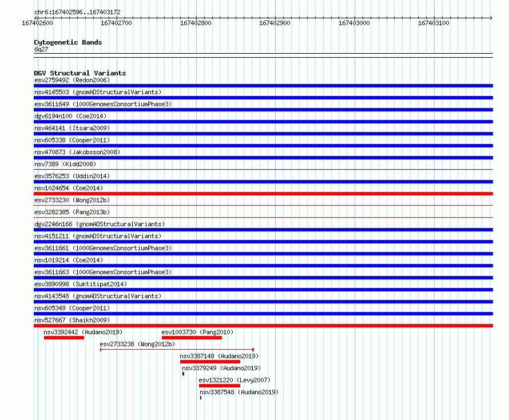The height and width of the screenshot is (420, 509).
Task: Click the 167403100 ruler position
Action: click(x=434, y=23)
